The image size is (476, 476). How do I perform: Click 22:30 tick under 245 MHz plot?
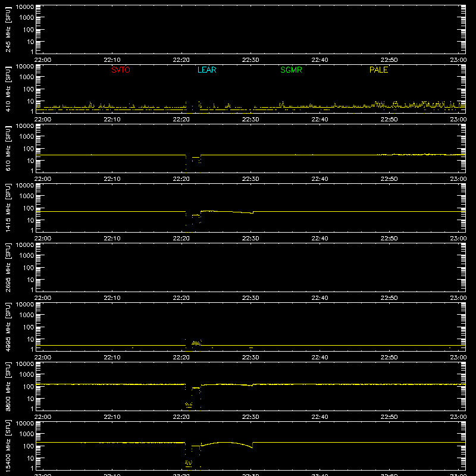click(250, 60)
